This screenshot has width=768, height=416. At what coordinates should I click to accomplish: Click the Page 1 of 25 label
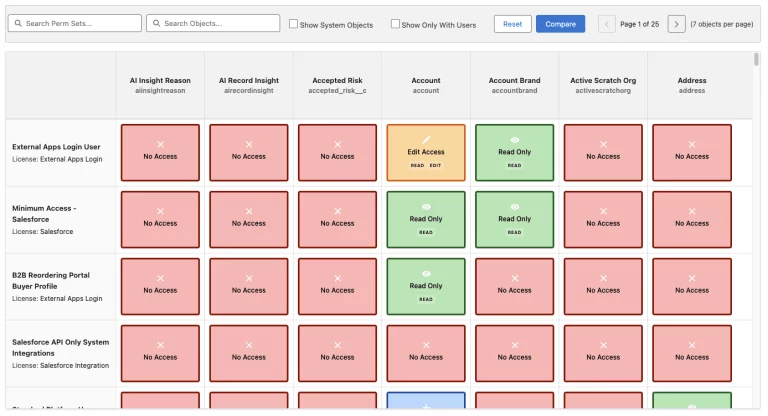click(639, 24)
